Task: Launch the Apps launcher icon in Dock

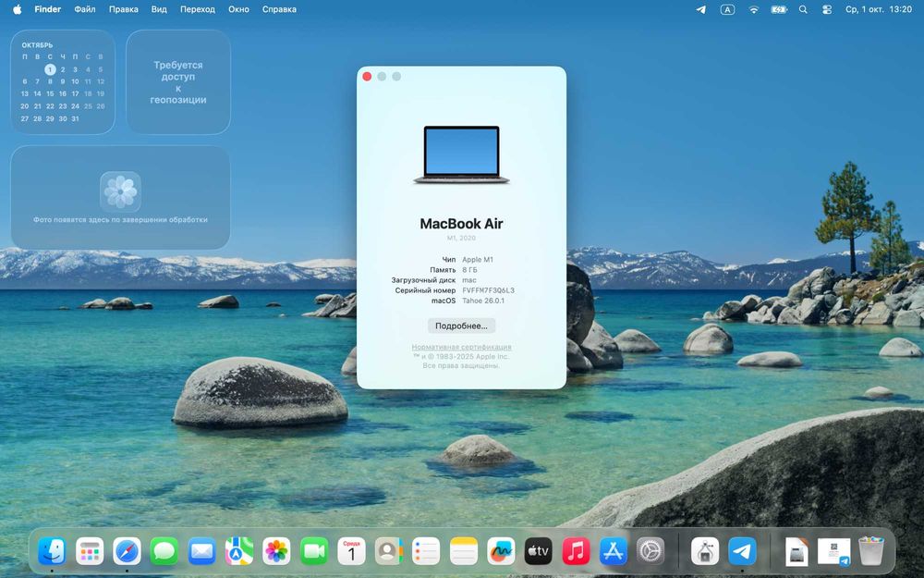Action: [x=90, y=551]
